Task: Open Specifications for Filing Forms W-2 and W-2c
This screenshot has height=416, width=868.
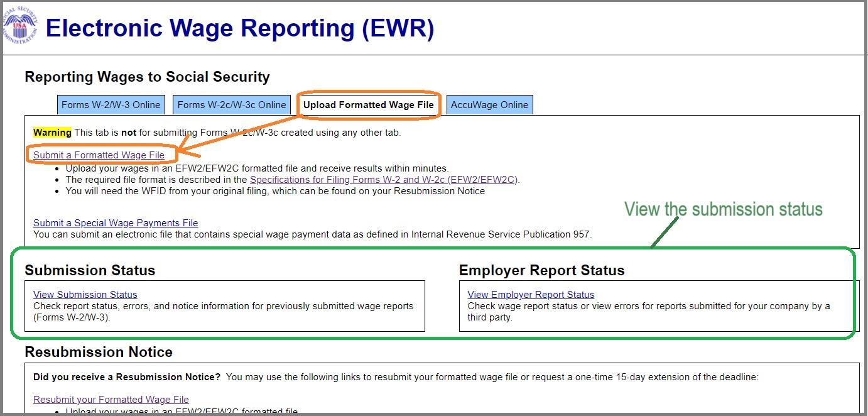Action: (384, 180)
